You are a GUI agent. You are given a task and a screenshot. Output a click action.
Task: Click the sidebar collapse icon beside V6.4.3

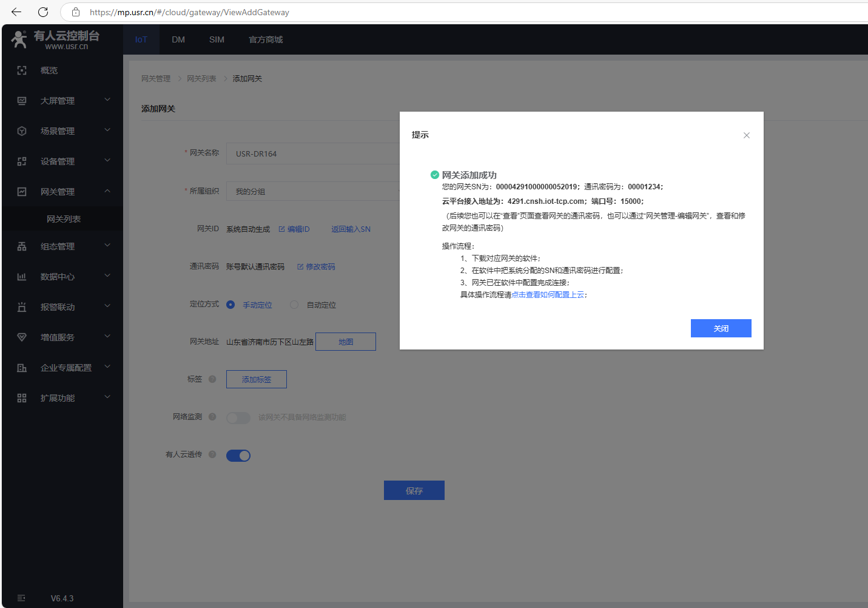[x=21, y=598]
